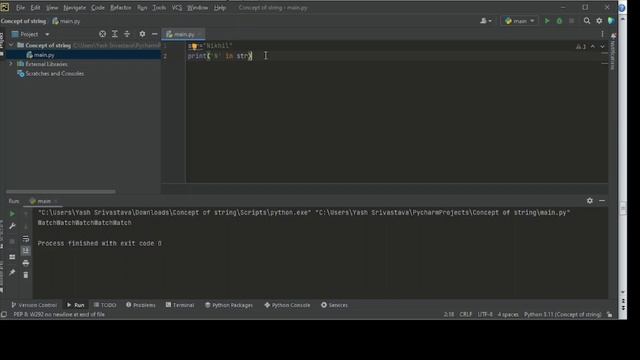This screenshot has width=640, height=360.
Task: Open the Refactor menu
Action: (120, 7)
